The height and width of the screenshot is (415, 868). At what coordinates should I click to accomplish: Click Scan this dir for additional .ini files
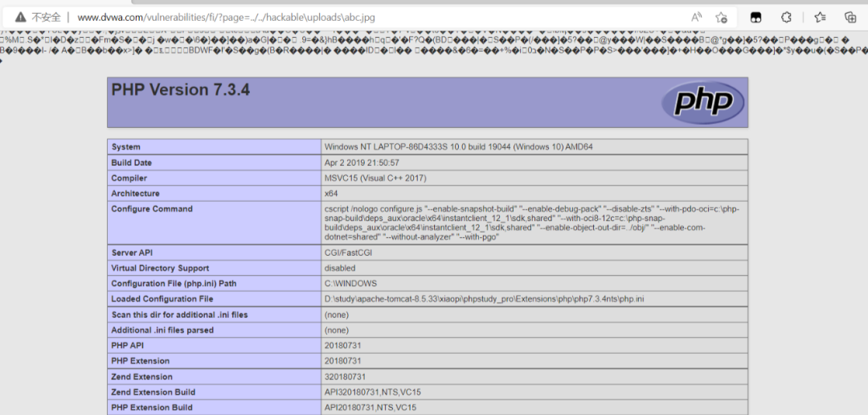click(179, 314)
